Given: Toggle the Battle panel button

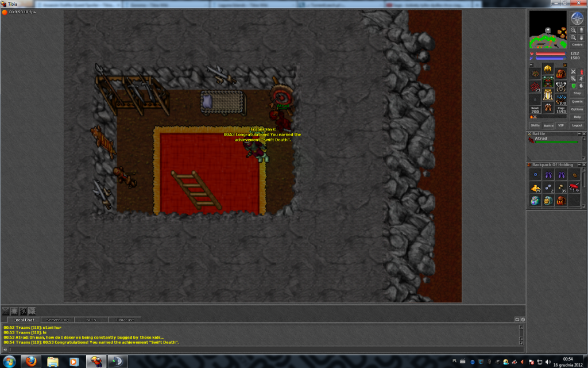Looking at the screenshot, I should [548, 125].
